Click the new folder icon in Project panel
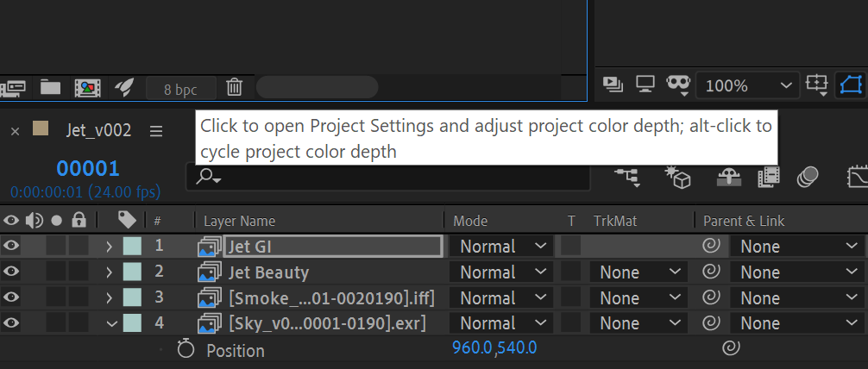Viewport: 868px width, 369px height. (x=50, y=87)
